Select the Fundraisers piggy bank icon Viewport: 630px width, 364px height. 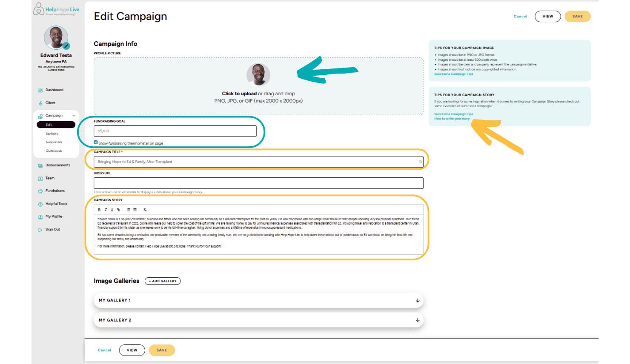pyautogui.click(x=40, y=191)
